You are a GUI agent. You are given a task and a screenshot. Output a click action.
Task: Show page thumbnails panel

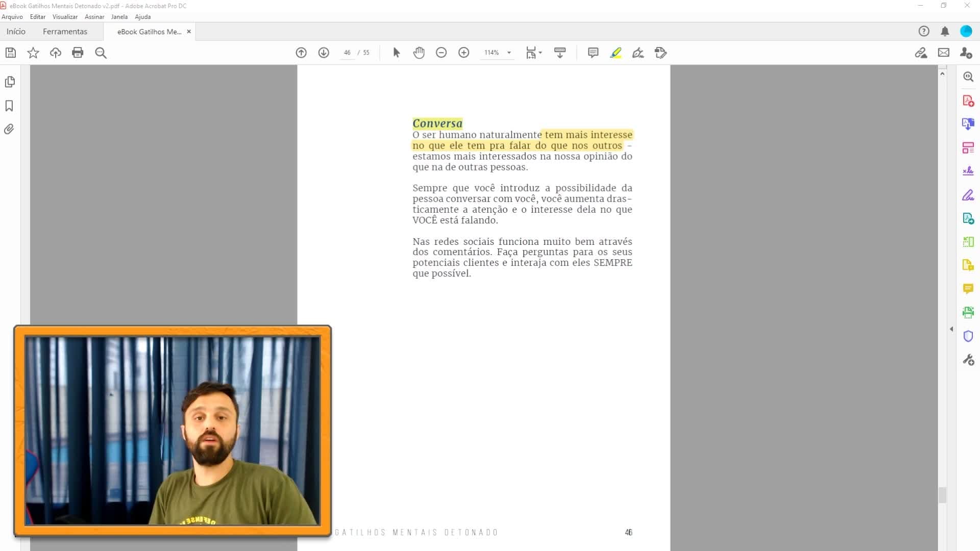click(x=10, y=82)
